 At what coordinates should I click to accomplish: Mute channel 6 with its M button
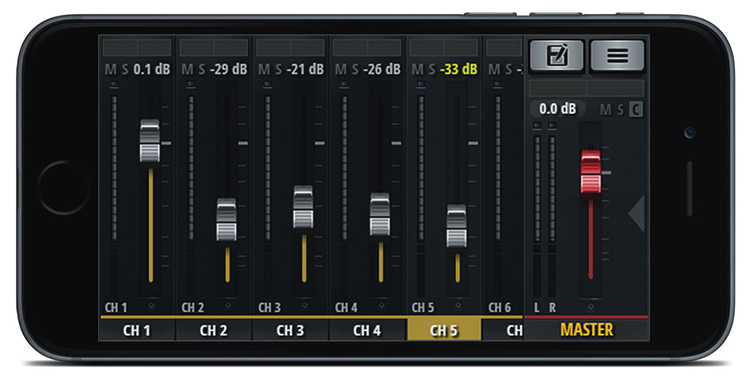tap(494, 69)
